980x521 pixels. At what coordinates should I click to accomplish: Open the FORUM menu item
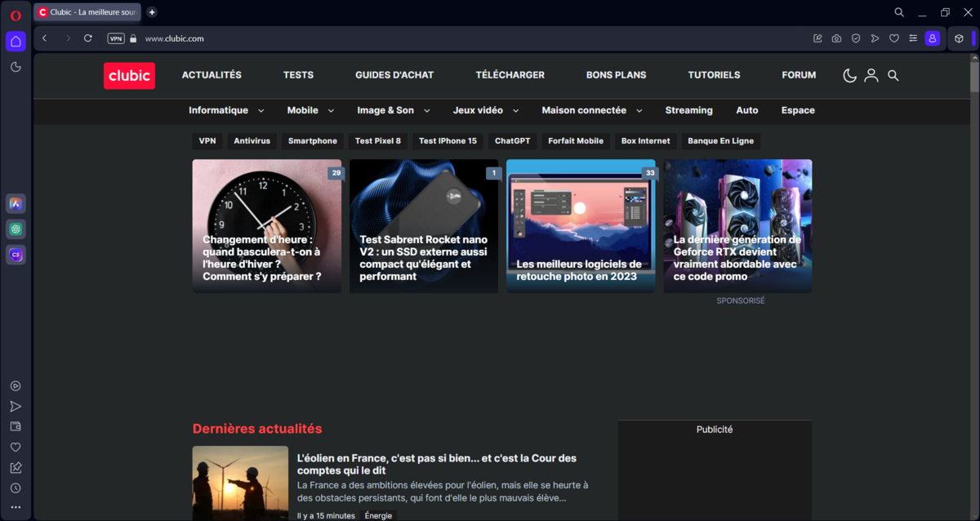coord(798,74)
